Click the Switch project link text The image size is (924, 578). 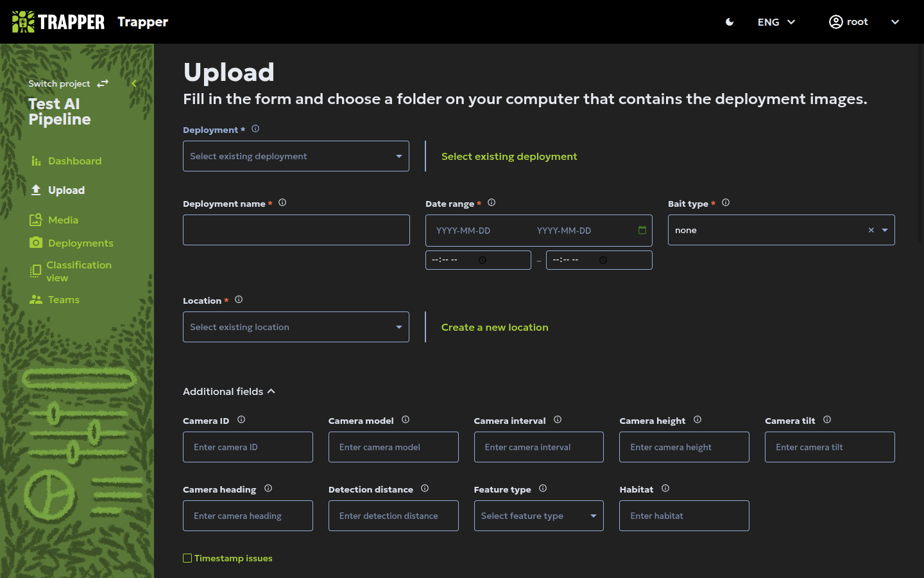(x=59, y=83)
